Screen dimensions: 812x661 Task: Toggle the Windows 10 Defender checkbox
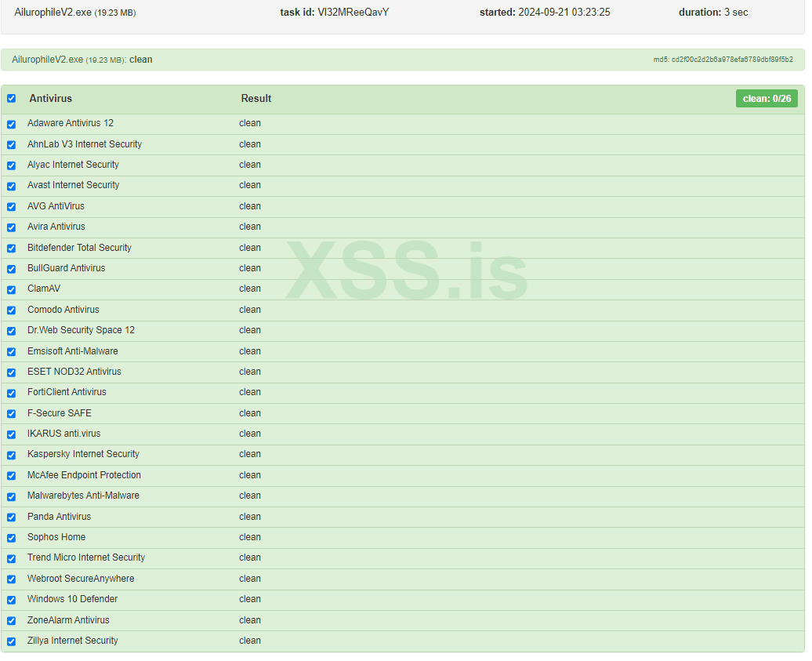12,601
